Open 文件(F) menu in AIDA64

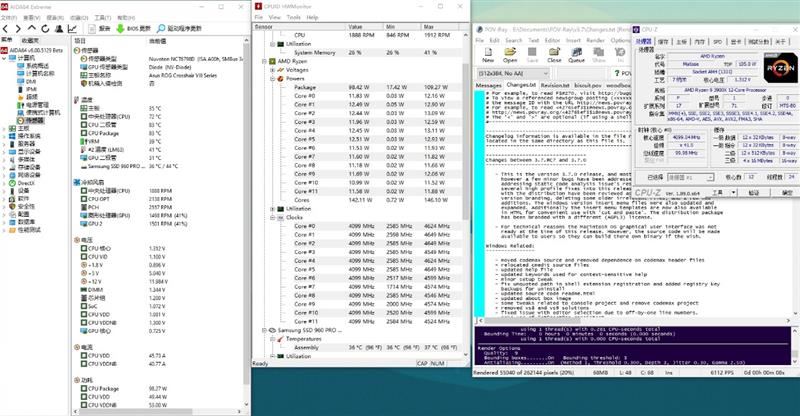point(9,18)
